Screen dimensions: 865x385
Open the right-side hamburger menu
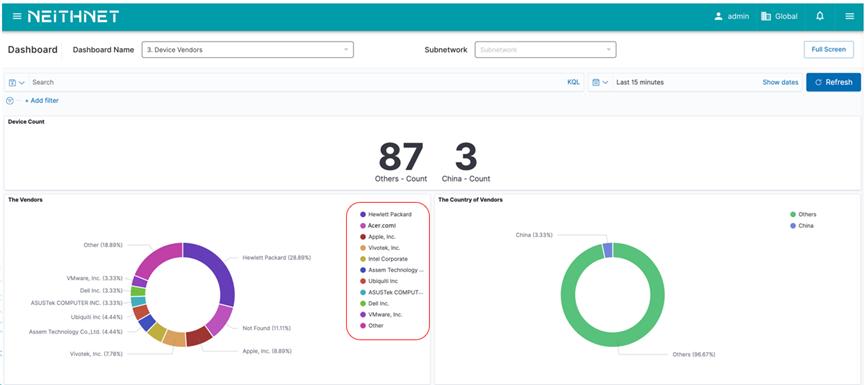850,17
